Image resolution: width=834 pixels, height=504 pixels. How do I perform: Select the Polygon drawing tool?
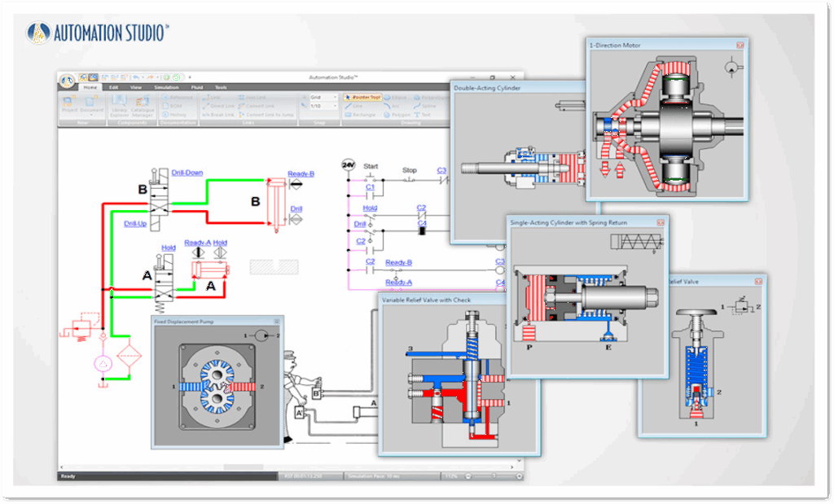tap(397, 115)
